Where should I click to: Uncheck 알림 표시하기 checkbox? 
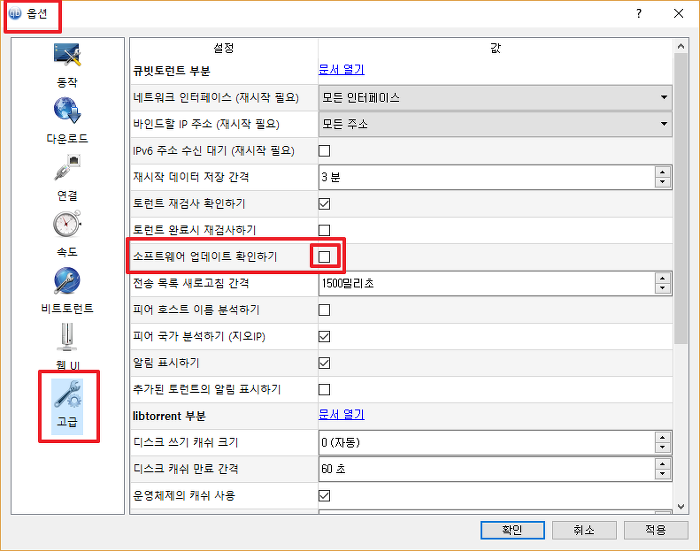(x=325, y=363)
